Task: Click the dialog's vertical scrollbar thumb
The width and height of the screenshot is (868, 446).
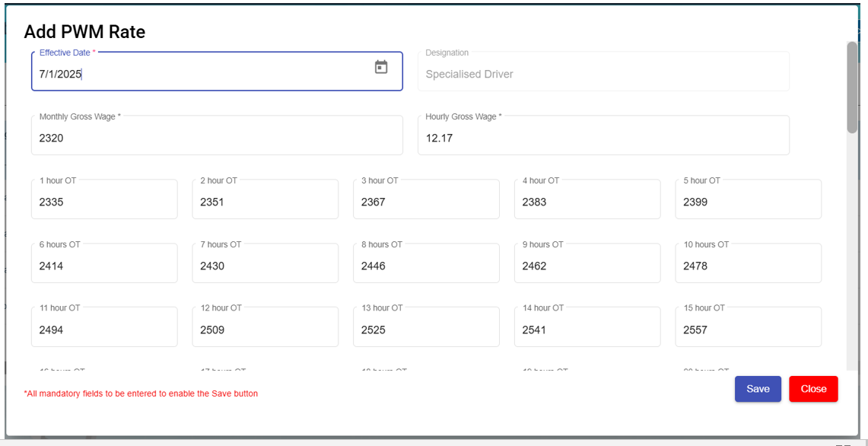Action: coord(852,88)
